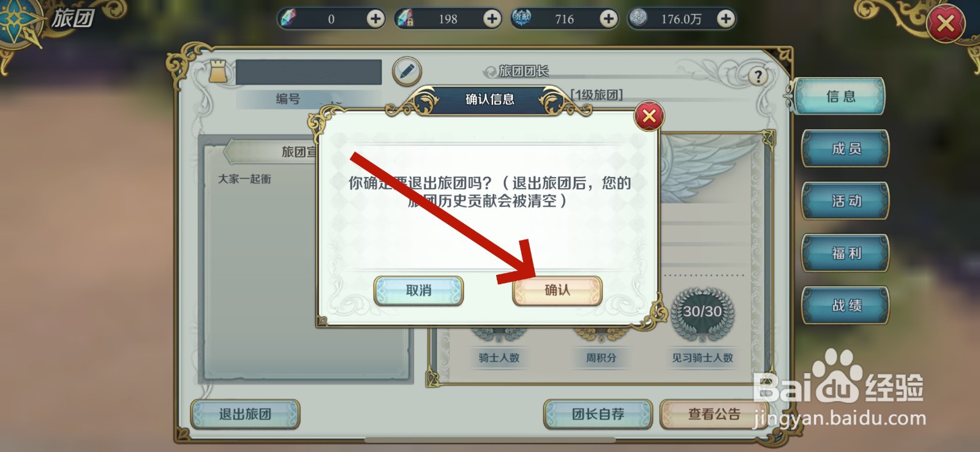The width and height of the screenshot is (980, 452).
Task: Tap plus icon next to 176.0万 coins
Action: (725, 18)
